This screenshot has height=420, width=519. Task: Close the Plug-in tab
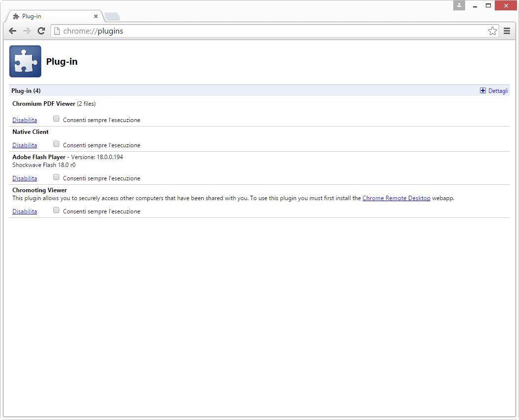point(96,16)
